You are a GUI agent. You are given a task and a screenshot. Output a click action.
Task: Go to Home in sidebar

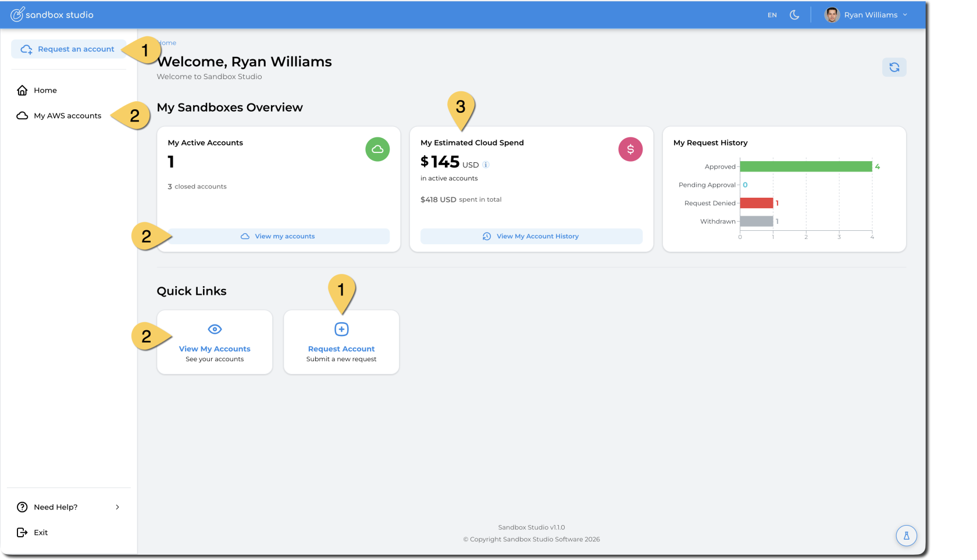click(x=45, y=90)
